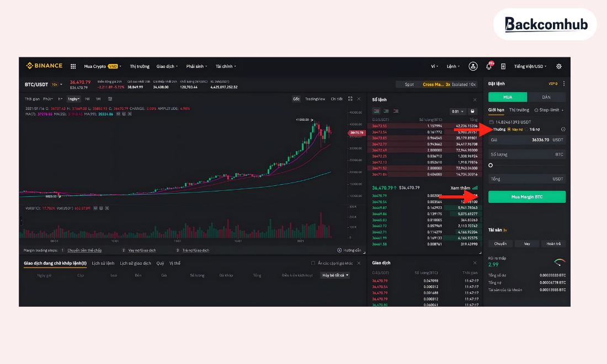Open the Đặt lệnh three-dot options menu

click(564, 83)
